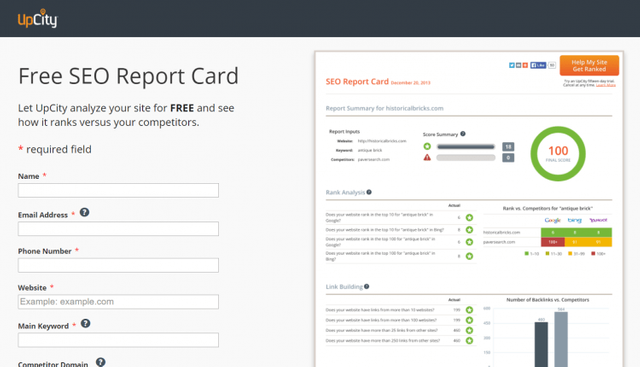Click green star for 'more than 100 websites' row
This screenshot has height=367, width=640.
pos(469,320)
